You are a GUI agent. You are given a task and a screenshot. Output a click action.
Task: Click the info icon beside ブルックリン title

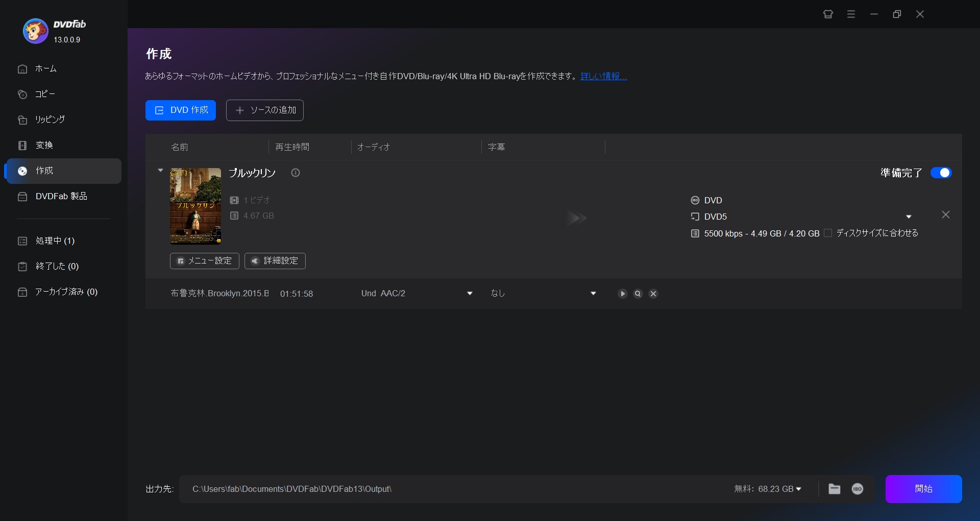click(x=296, y=173)
